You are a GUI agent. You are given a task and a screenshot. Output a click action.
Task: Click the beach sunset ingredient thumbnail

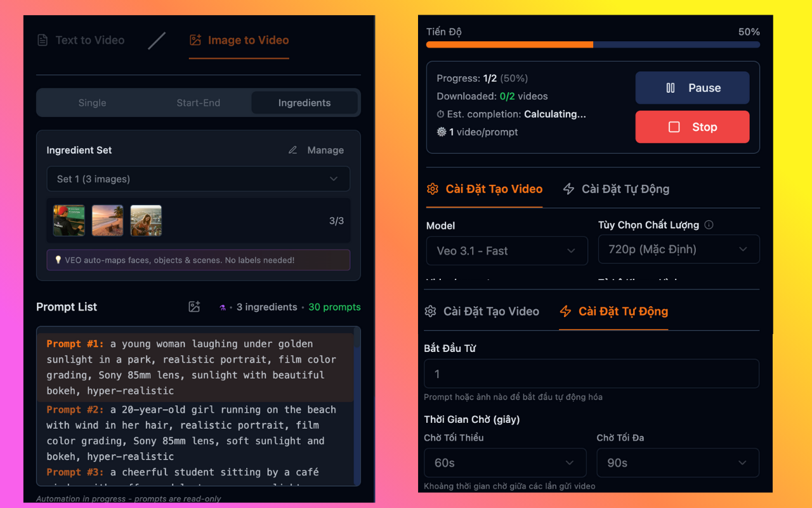point(108,220)
